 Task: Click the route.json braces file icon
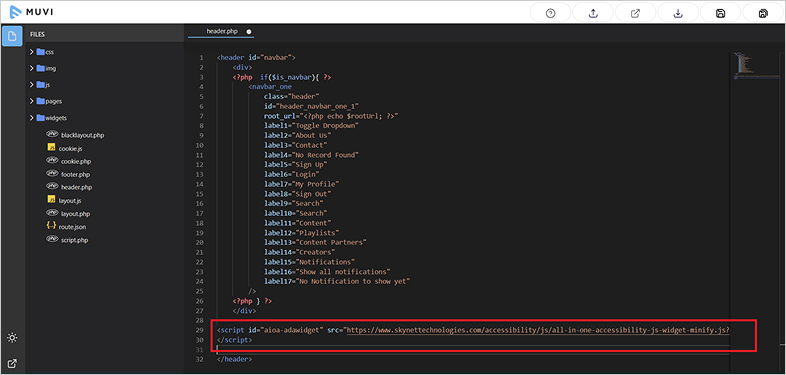pos(51,226)
